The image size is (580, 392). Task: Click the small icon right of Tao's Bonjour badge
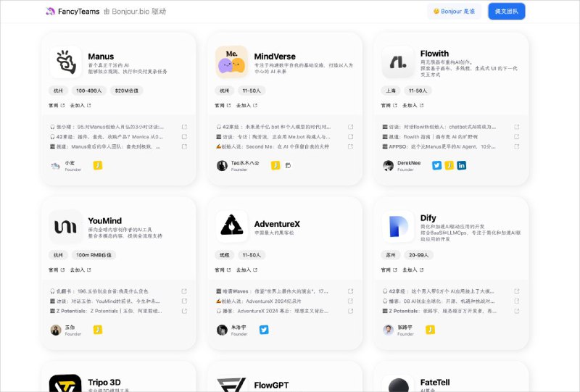[288, 165]
